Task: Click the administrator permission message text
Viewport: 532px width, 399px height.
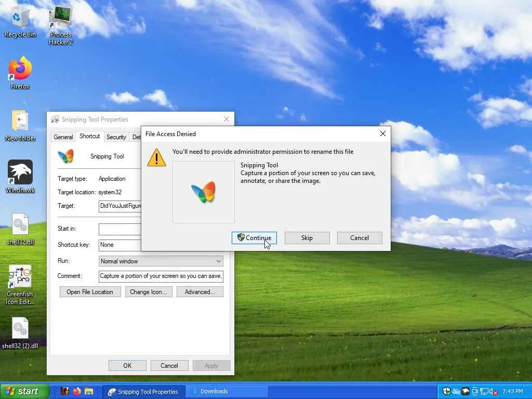Action: coord(263,152)
